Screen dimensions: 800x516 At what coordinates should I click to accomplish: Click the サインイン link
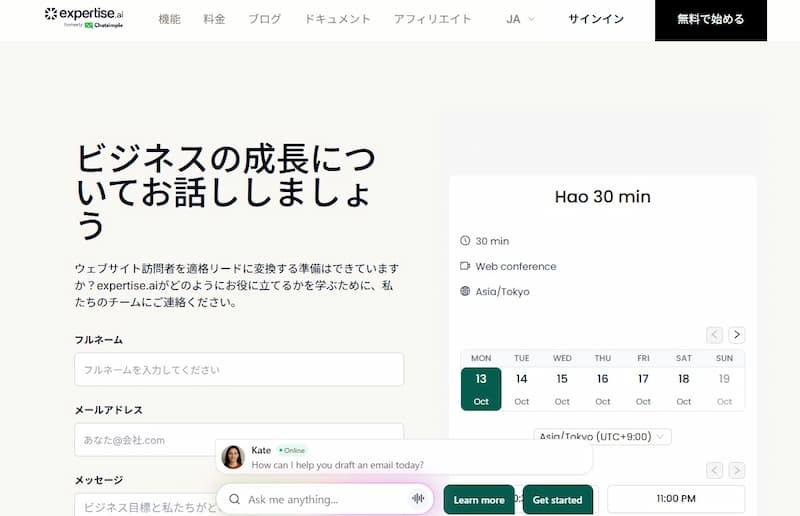pyautogui.click(x=596, y=19)
